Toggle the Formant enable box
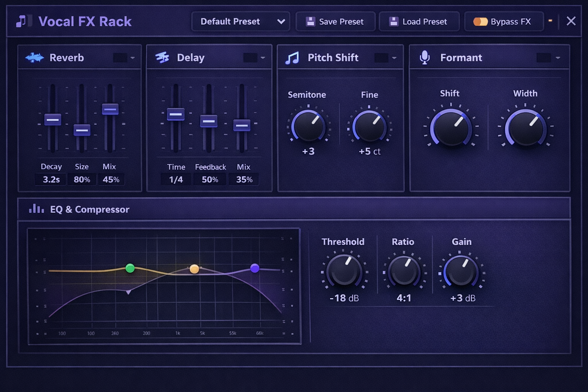This screenshot has width=588, height=392. tap(544, 58)
